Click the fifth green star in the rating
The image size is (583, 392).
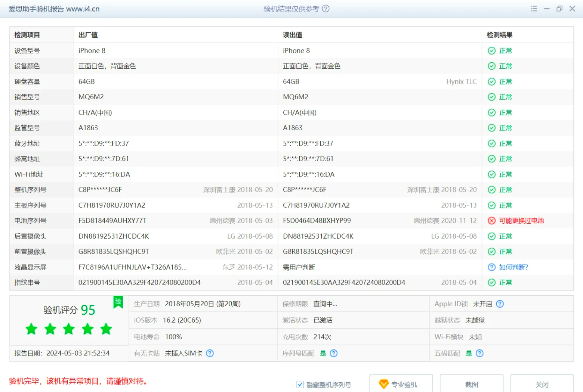(106, 329)
